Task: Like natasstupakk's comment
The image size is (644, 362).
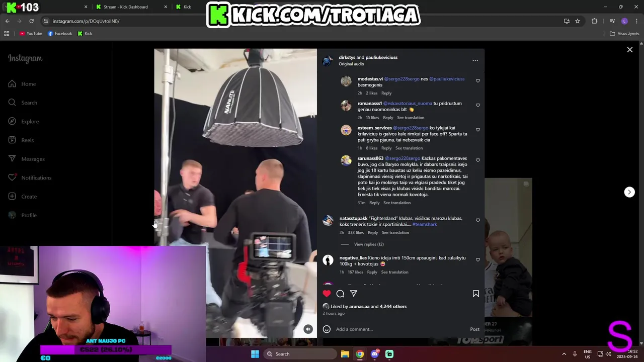Action: [478, 220]
